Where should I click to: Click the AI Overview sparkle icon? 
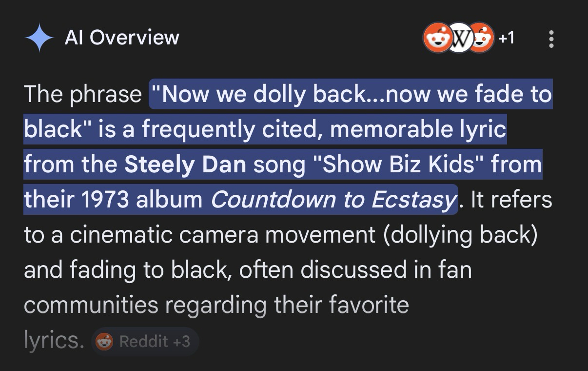tap(39, 38)
